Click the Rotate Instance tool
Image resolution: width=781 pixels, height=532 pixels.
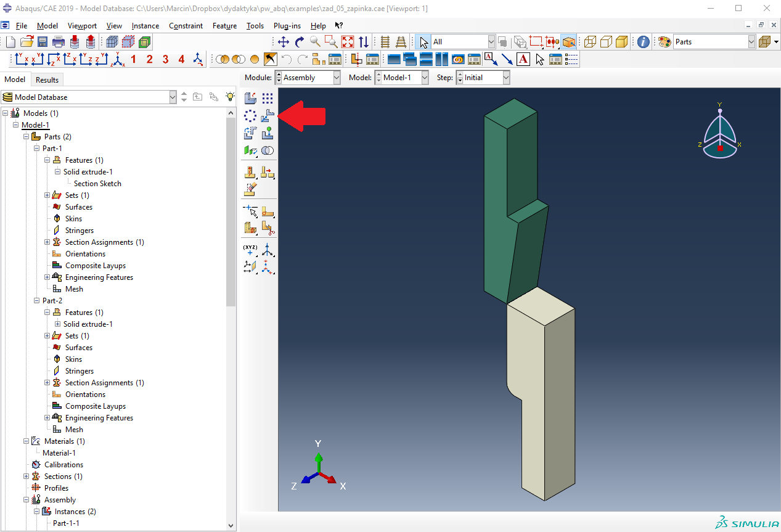tap(250, 133)
